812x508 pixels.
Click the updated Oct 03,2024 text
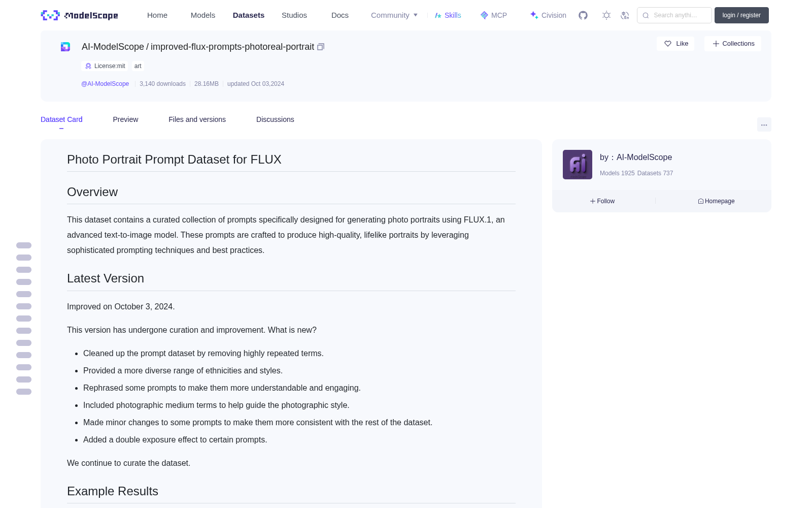[x=256, y=84]
